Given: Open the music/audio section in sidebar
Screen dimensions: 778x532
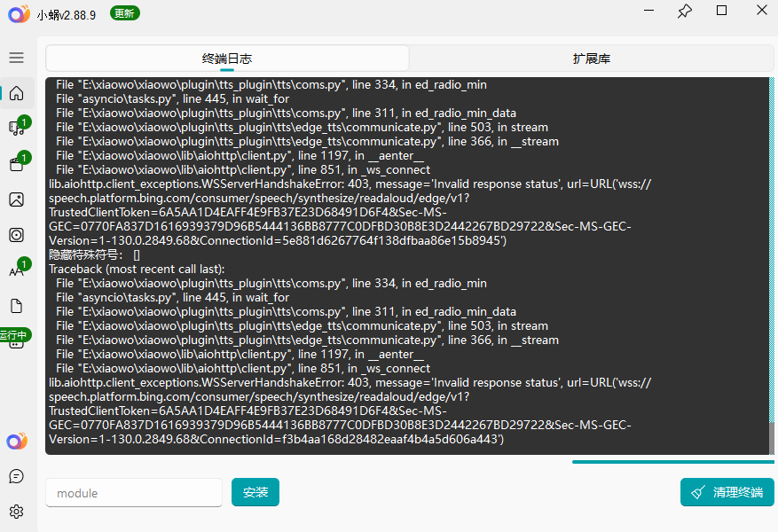Looking at the screenshot, I should (16, 129).
